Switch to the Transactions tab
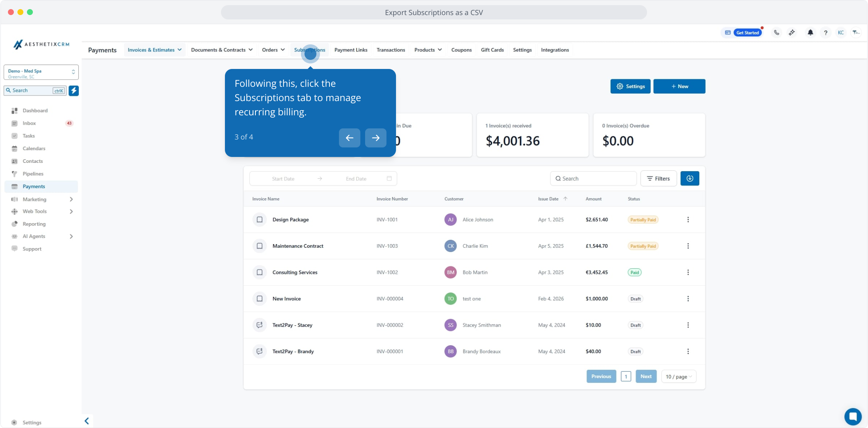 (x=390, y=50)
